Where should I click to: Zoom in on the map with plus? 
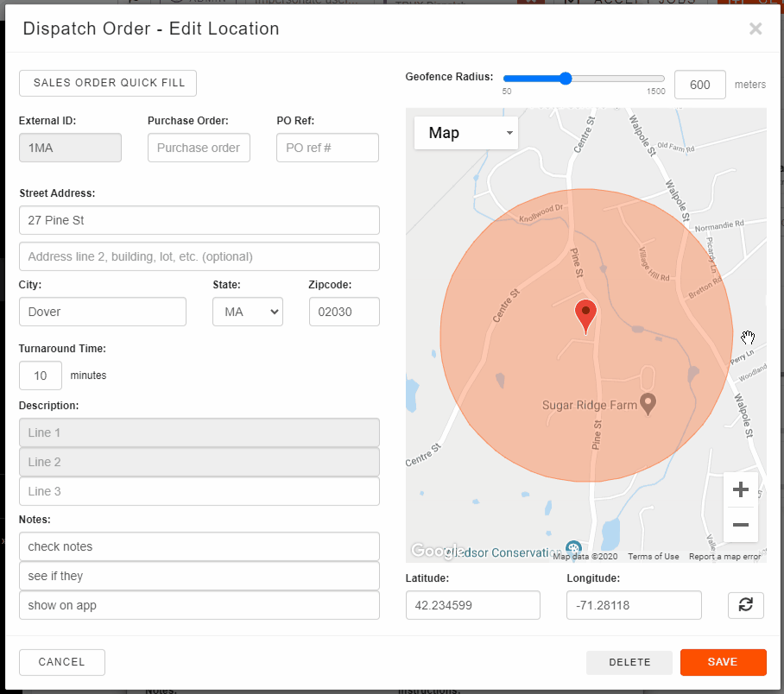pyautogui.click(x=741, y=489)
